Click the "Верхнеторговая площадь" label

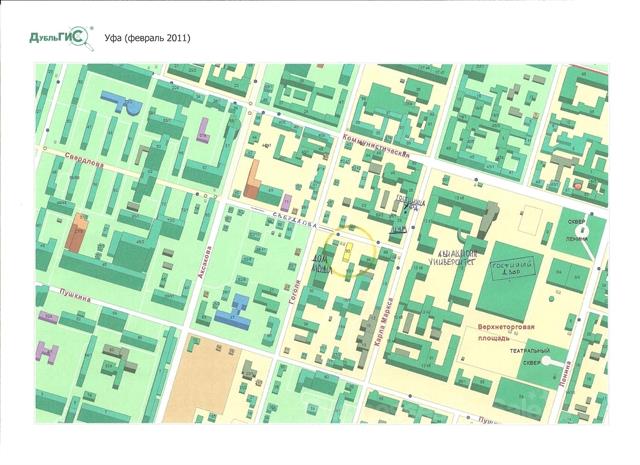(506, 332)
